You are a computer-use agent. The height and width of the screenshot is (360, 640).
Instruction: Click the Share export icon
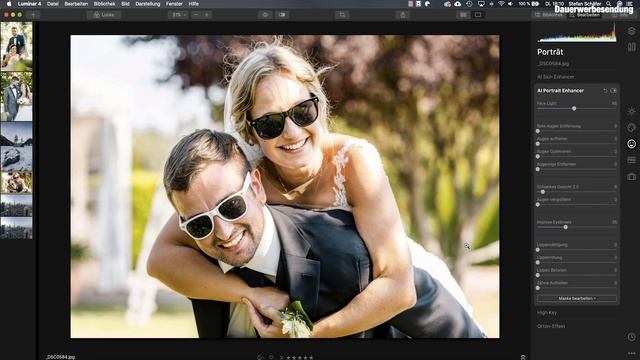402,15
